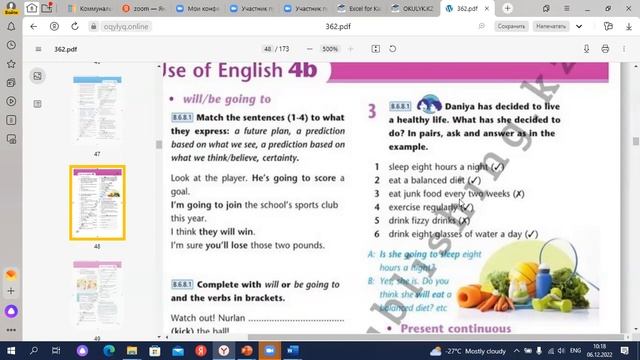This screenshot has width=640, height=360.
Task: Open the PDF viewer more options menu
Action: (624, 49)
